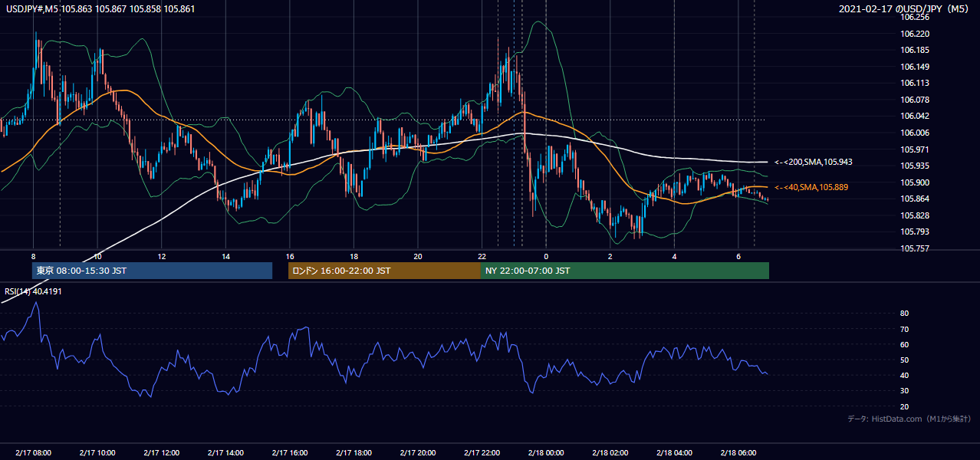Click the 2/18 00:00 time axis label
Viewport: 980px width, 460px height.
coord(545,452)
